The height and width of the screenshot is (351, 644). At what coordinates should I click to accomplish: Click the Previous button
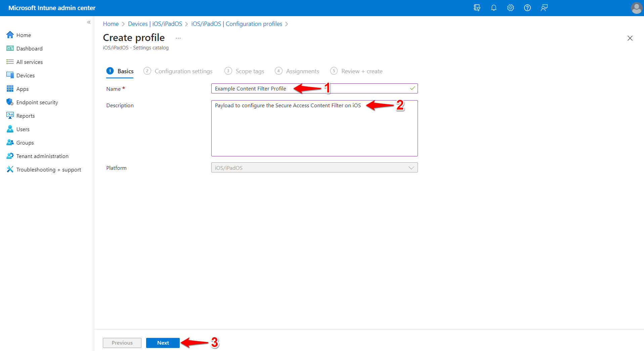[x=122, y=343]
